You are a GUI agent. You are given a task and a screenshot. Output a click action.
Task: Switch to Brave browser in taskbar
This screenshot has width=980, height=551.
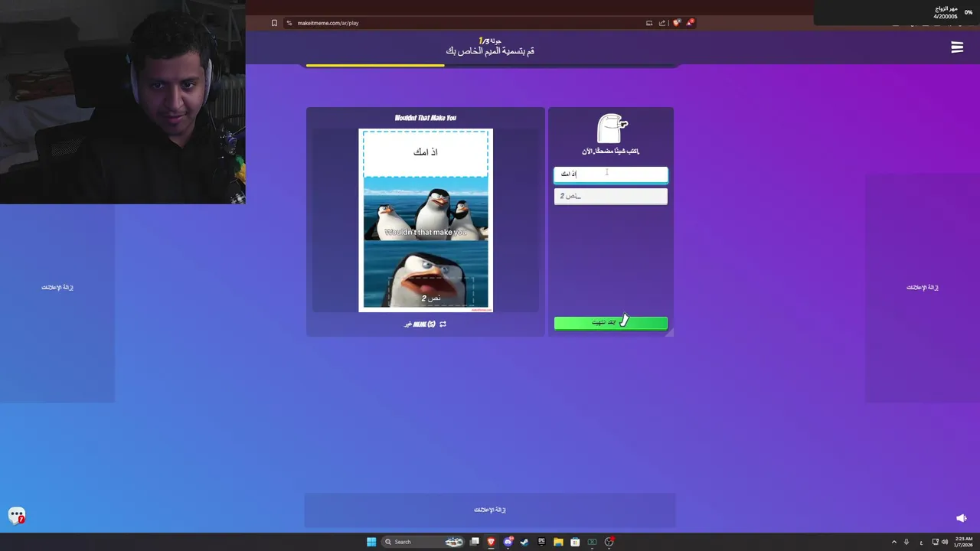pos(492,542)
